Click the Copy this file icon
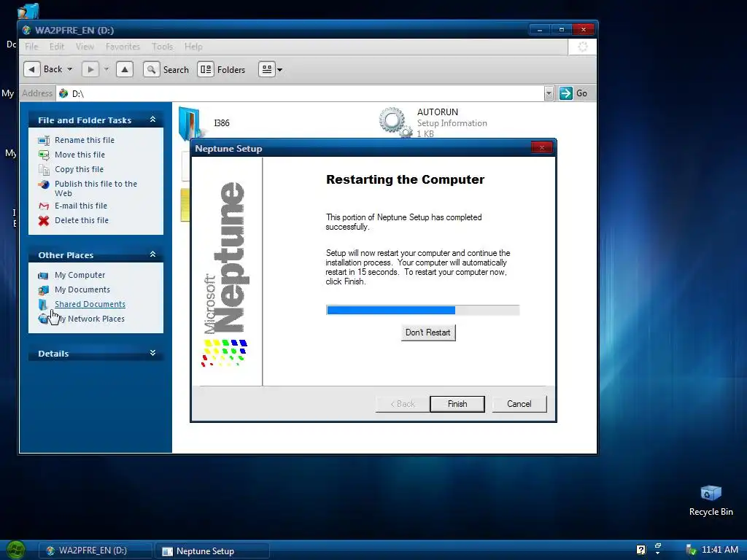 click(44, 169)
